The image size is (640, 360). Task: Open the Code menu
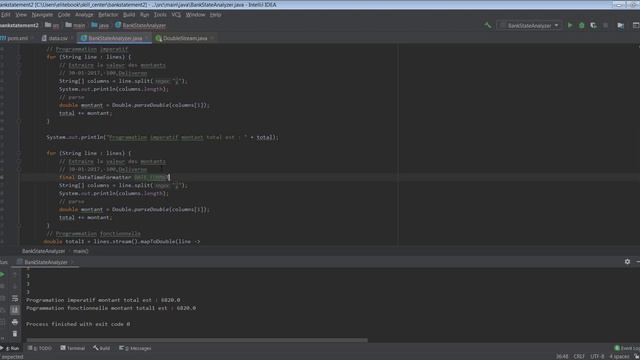tap(64, 15)
